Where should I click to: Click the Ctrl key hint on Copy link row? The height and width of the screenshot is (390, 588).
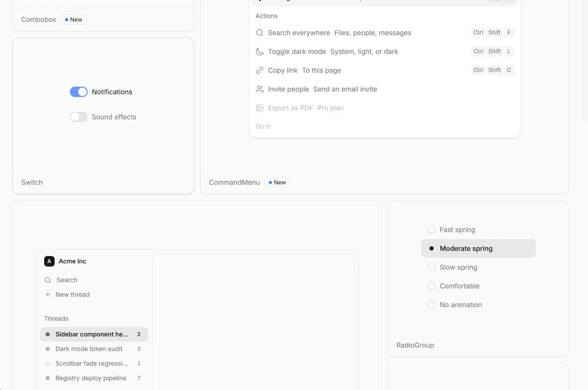point(478,70)
